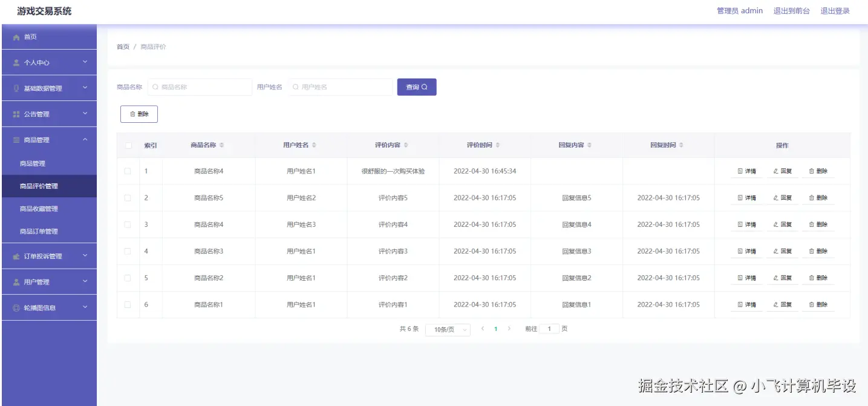Click the user icon beside 用户管理
The height and width of the screenshot is (406, 868).
[x=16, y=282]
